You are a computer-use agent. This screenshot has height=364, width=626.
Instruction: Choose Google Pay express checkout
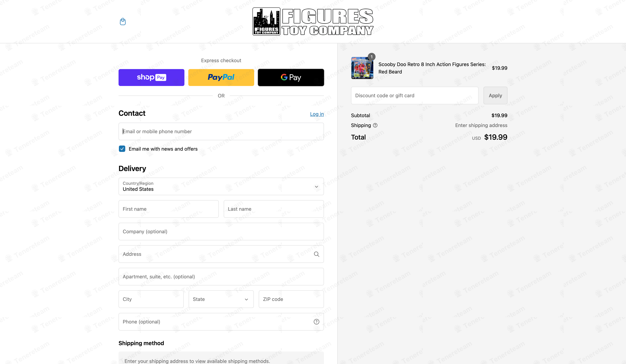(x=291, y=78)
